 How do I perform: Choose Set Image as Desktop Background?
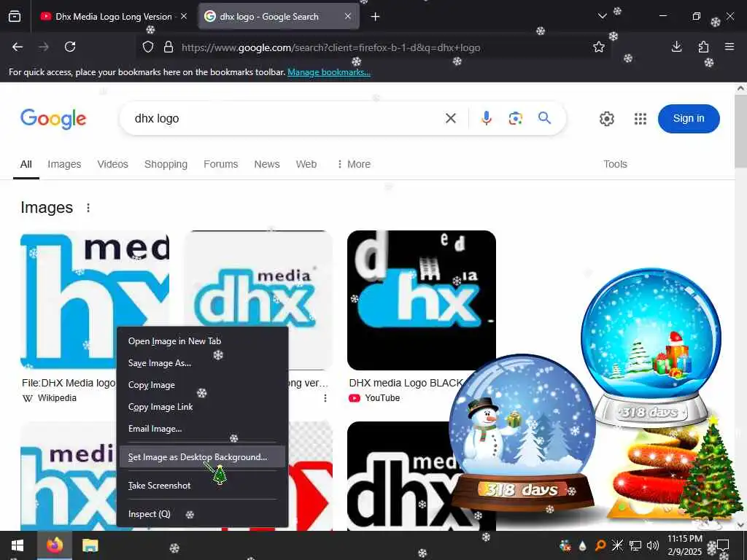pyautogui.click(x=203, y=456)
